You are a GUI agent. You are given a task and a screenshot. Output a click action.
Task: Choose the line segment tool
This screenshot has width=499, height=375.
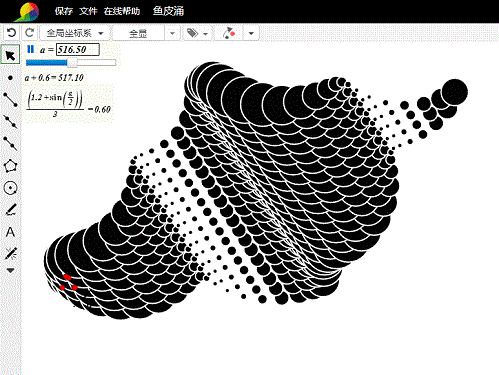(10, 100)
